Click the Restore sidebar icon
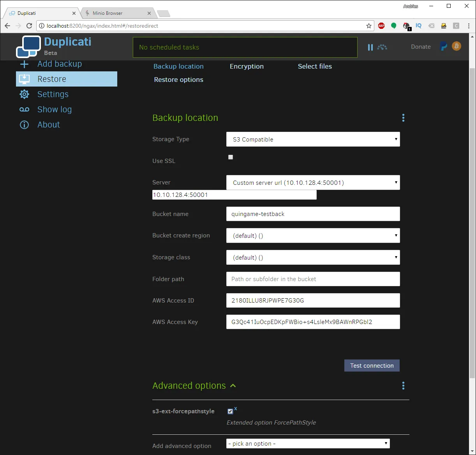This screenshot has height=455, width=476. tap(24, 79)
